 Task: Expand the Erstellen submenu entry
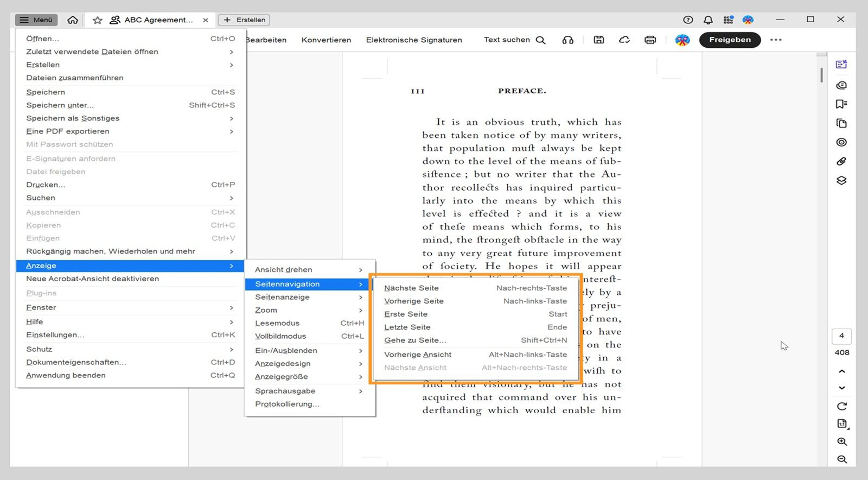(x=130, y=65)
